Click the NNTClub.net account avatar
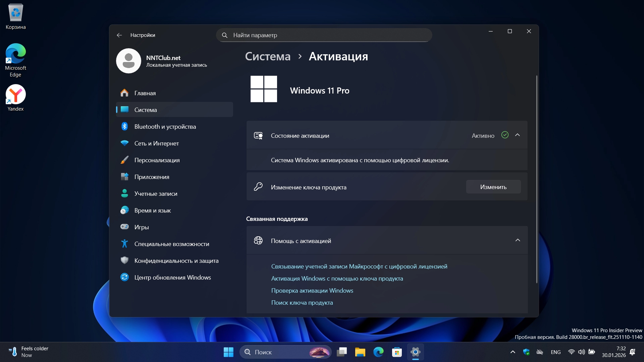644x362 pixels. click(128, 61)
